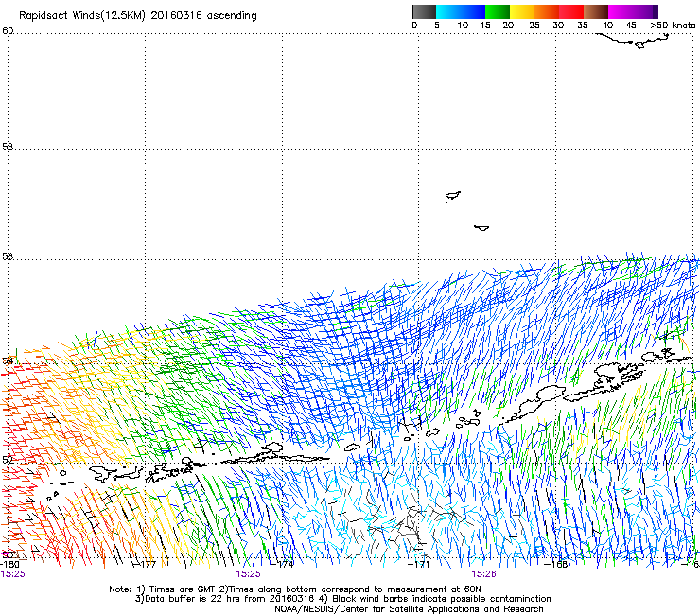Click the '15:25' time label beside -174

[x=248, y=574]
